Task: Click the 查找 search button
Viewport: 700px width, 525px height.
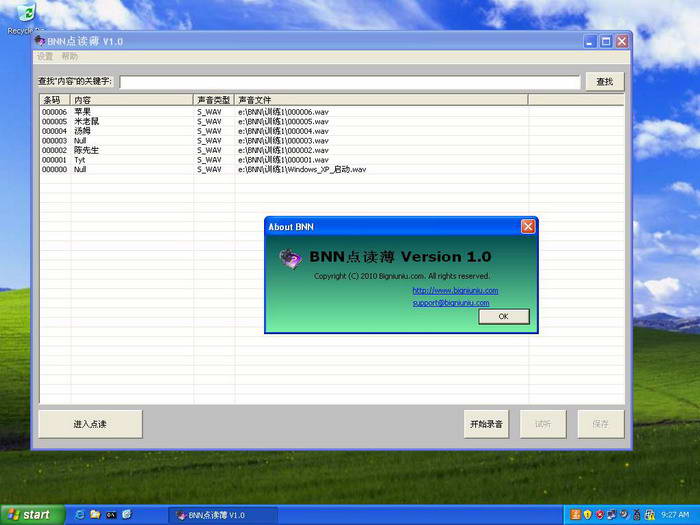Action: [604, 82]
